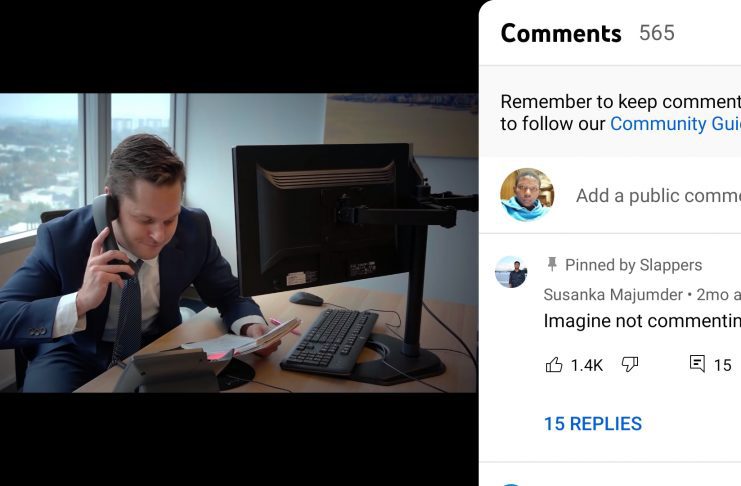This screenshot has height=486, width=741.
Task: Click the reply speech bubble icon
Action: tap(697, 364)
